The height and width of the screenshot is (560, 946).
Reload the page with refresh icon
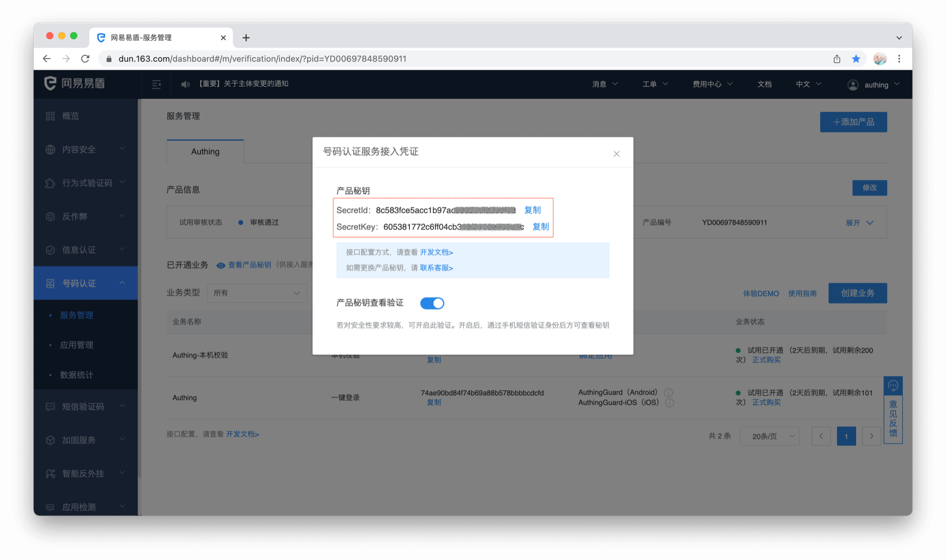85,59
